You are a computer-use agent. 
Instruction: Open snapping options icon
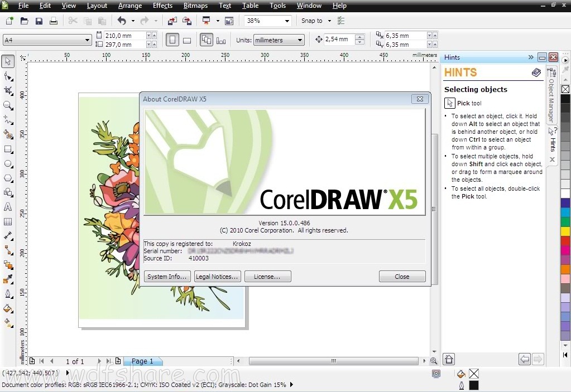coord(341,21)
